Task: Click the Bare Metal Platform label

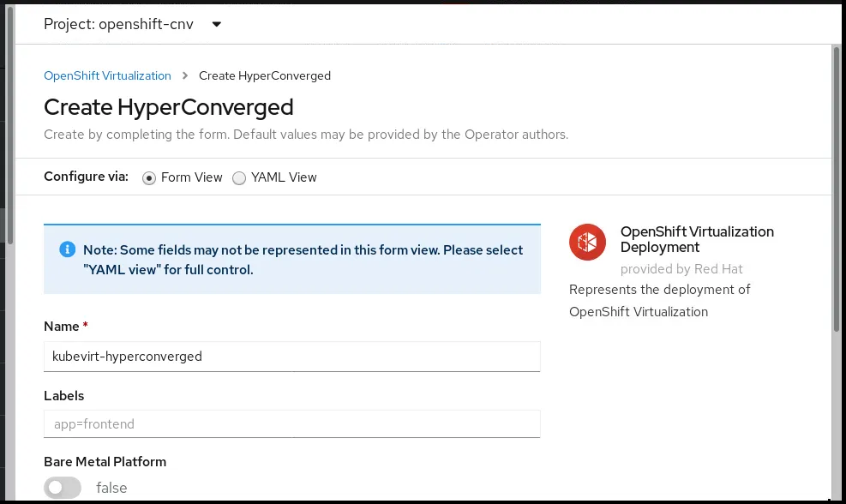Action: point(105,461)
